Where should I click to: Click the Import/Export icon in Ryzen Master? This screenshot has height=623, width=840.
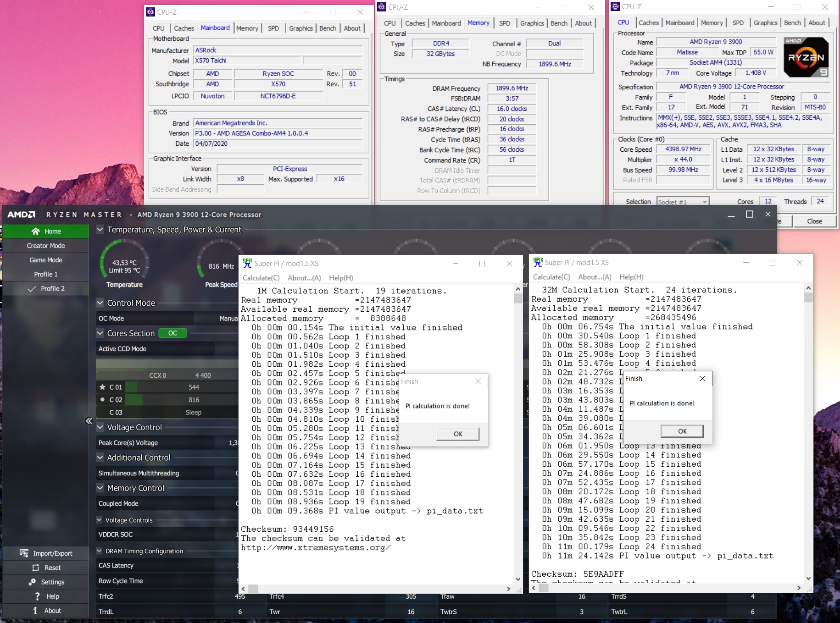[24, 553]
